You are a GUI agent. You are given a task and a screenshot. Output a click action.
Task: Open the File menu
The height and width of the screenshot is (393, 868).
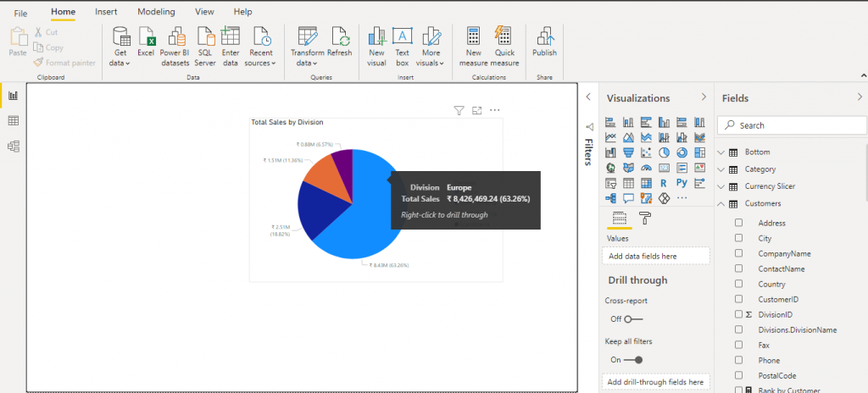(20, 13)
